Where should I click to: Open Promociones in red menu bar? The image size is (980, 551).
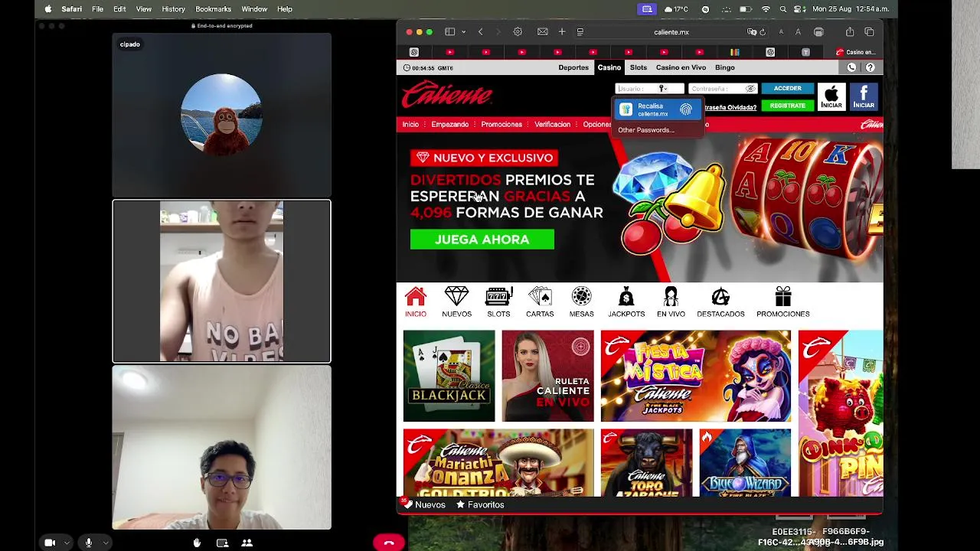click(x=501, y=124)
